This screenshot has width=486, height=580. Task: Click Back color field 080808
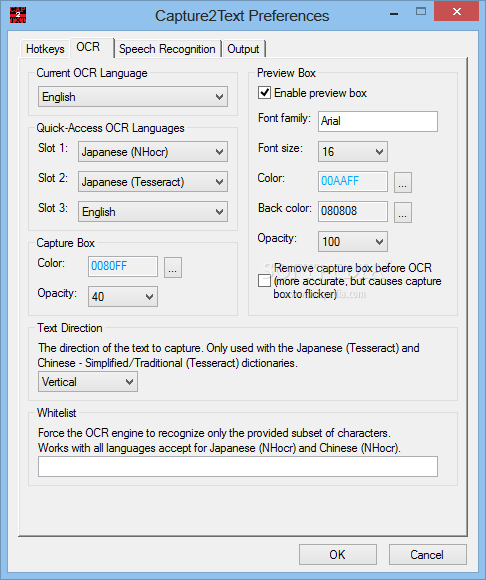pyautogui.click(x=353, y=211)
